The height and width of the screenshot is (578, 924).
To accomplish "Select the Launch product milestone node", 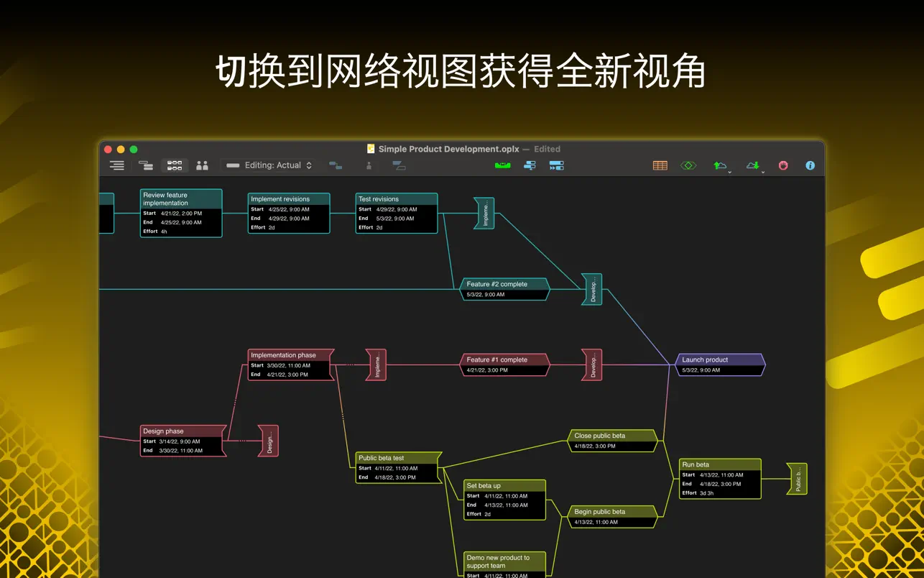I will [x=720, y=364].
